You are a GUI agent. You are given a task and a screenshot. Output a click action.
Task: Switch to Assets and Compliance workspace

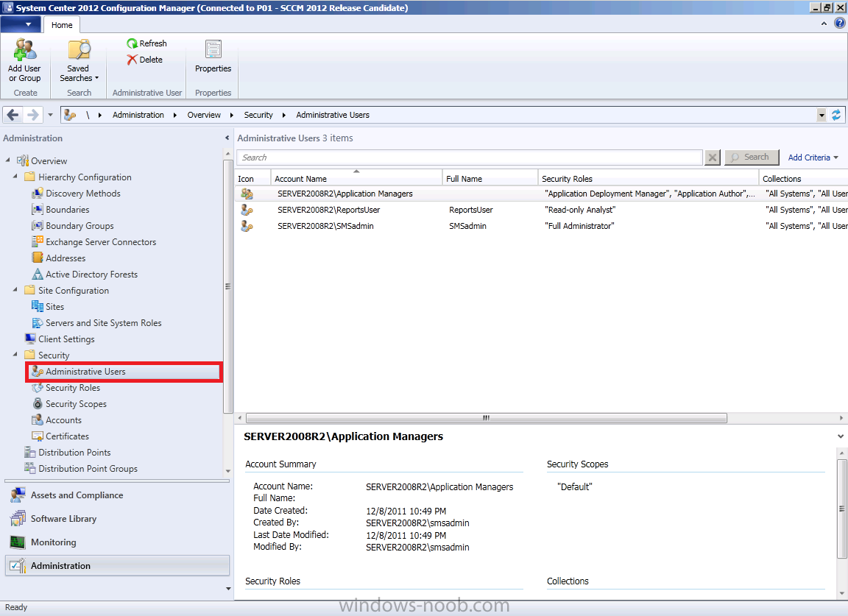click(117, 495)
